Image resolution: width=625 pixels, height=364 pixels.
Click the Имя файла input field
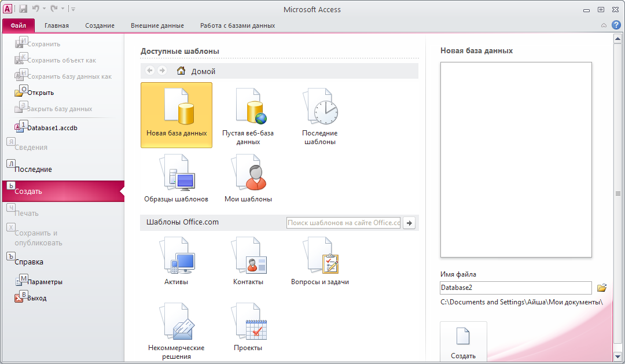coord(516,288)
